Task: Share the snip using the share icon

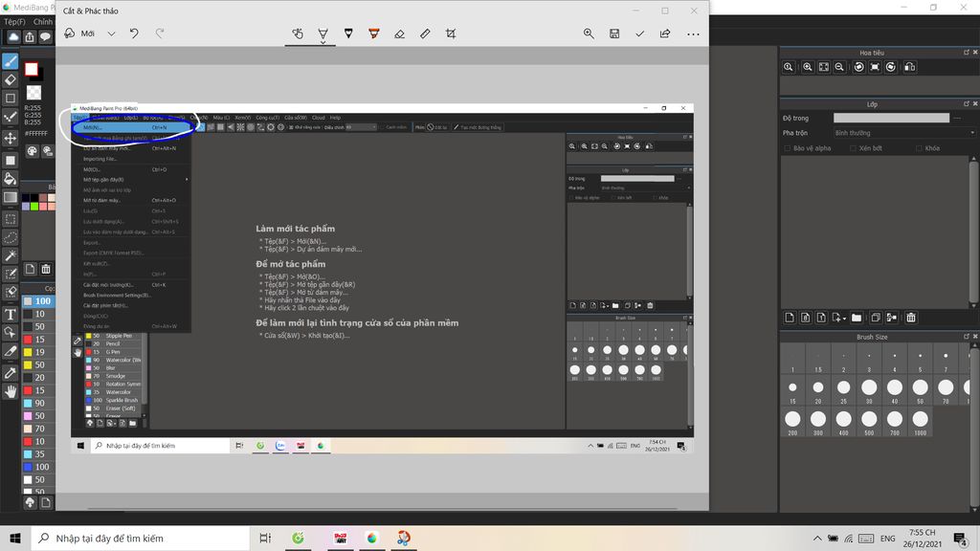Action: [665, 33]
